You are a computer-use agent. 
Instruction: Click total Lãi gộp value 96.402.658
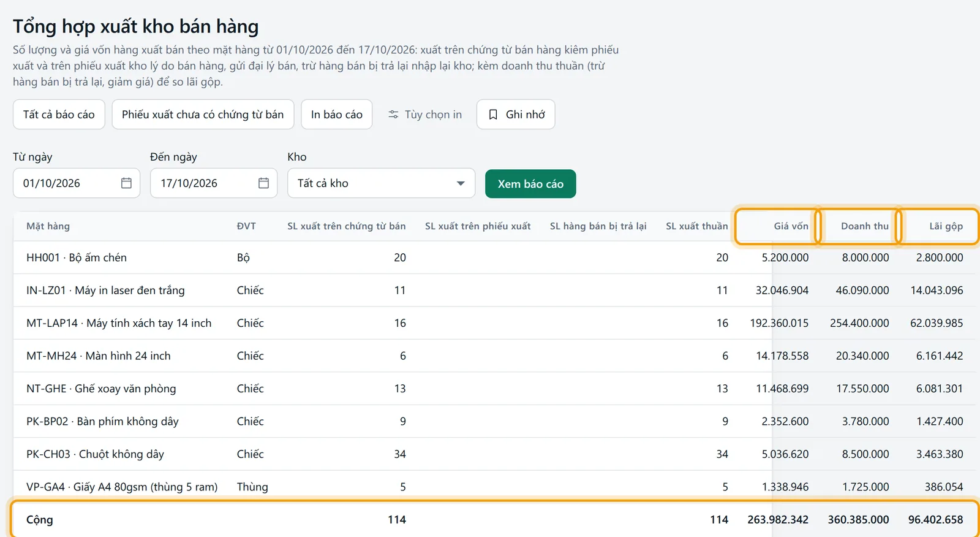tap(936, 520)
